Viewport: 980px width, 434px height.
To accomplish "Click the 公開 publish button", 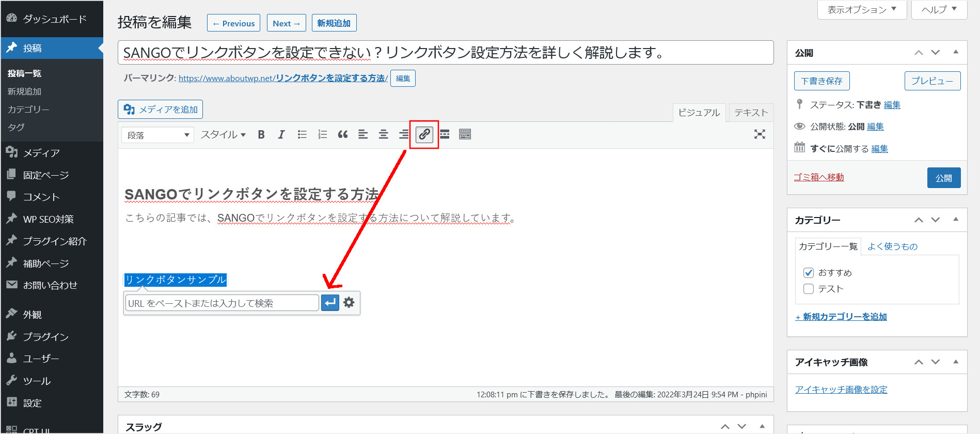I will coord(943,178).
